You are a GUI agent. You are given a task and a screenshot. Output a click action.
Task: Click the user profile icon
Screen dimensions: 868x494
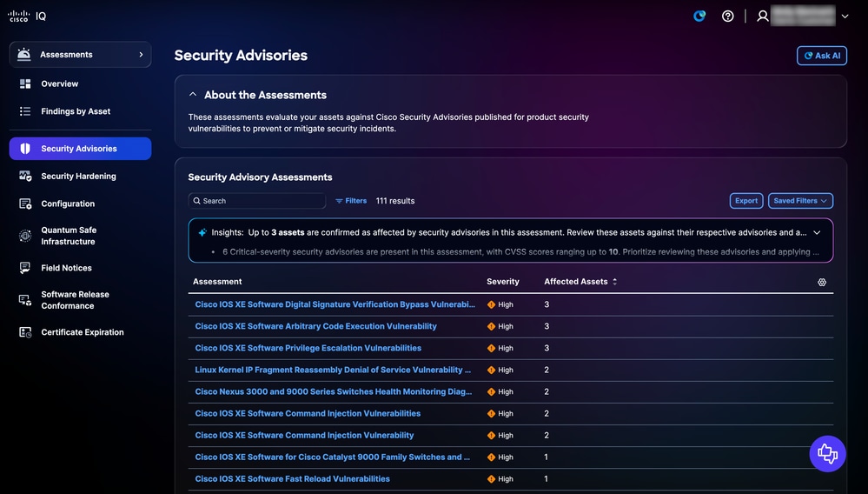763,16
